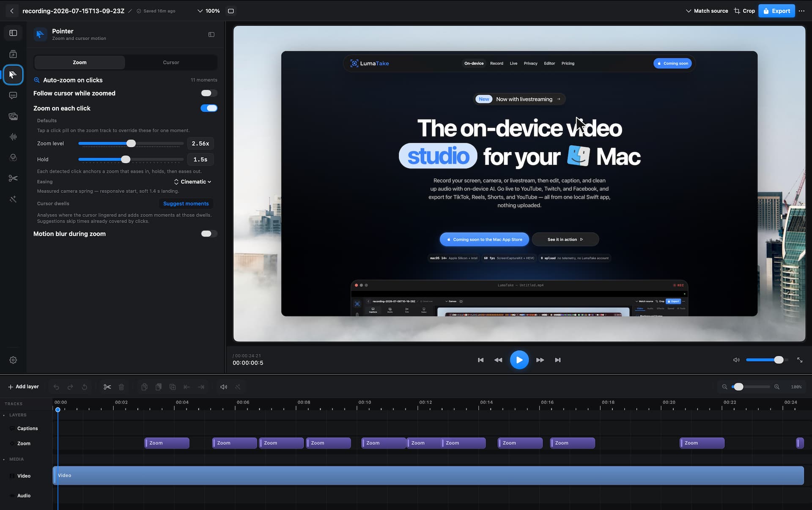Open settings gear in left sidebar
812x510 pixels.
pyautogui.click(x=13, y=360)
